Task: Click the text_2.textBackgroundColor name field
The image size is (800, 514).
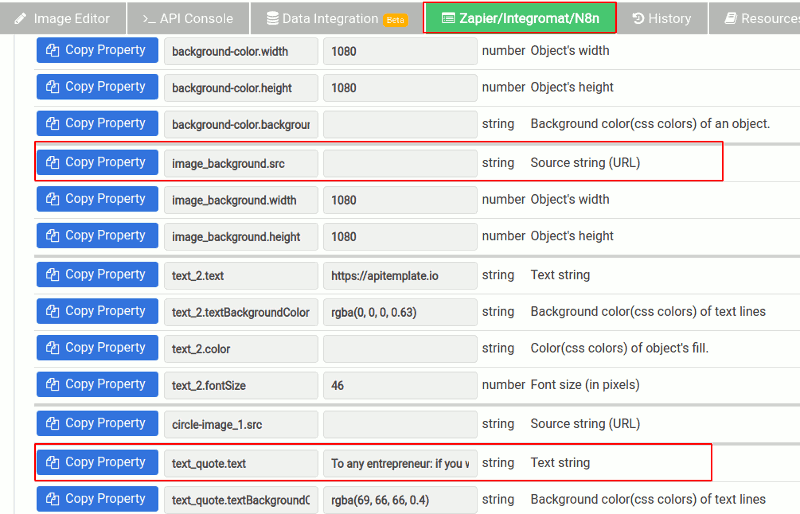Action: point(241,312)
